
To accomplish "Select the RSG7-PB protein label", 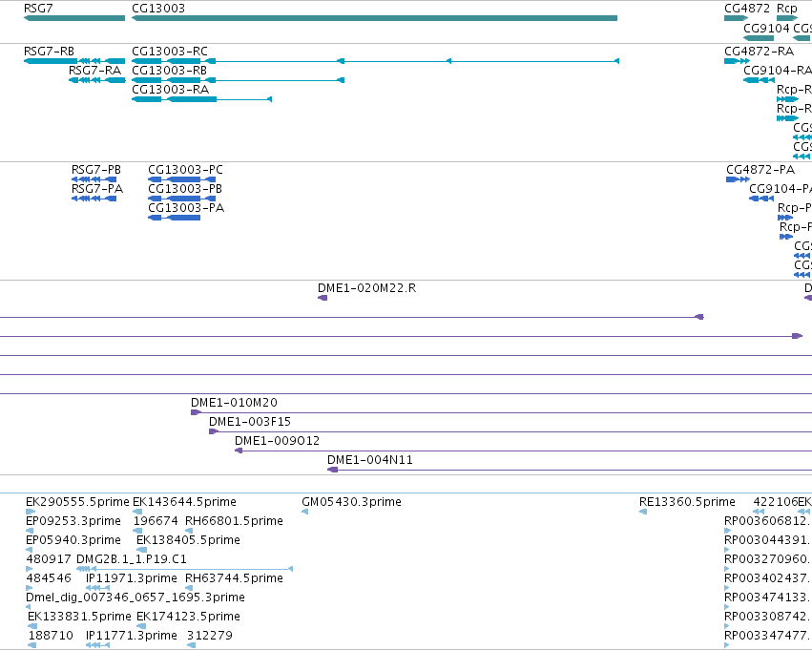I will tap(96, 170).
